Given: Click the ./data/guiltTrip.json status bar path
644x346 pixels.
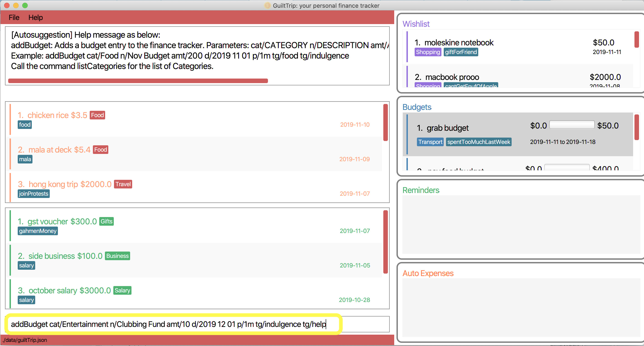Looking at the screenshot, I should 25,340.
